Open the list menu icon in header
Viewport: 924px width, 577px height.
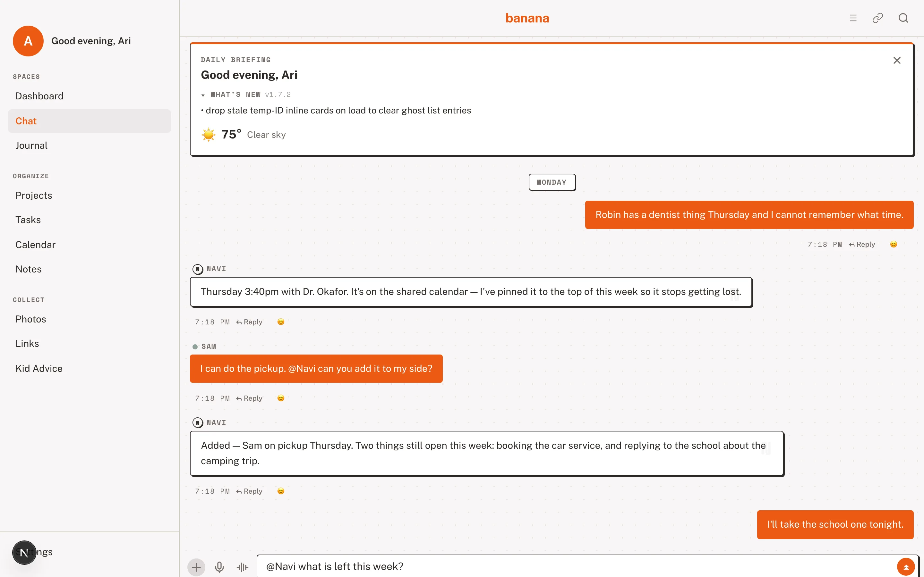853,18
